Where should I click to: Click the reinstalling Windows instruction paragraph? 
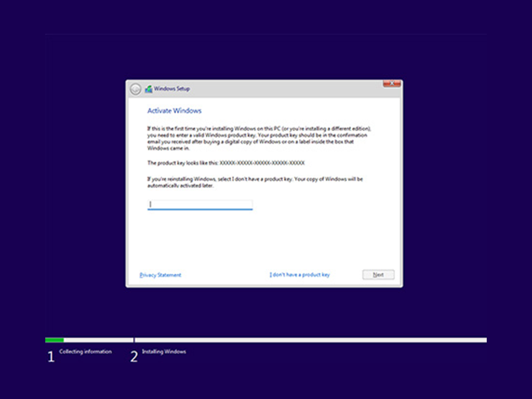255,182
